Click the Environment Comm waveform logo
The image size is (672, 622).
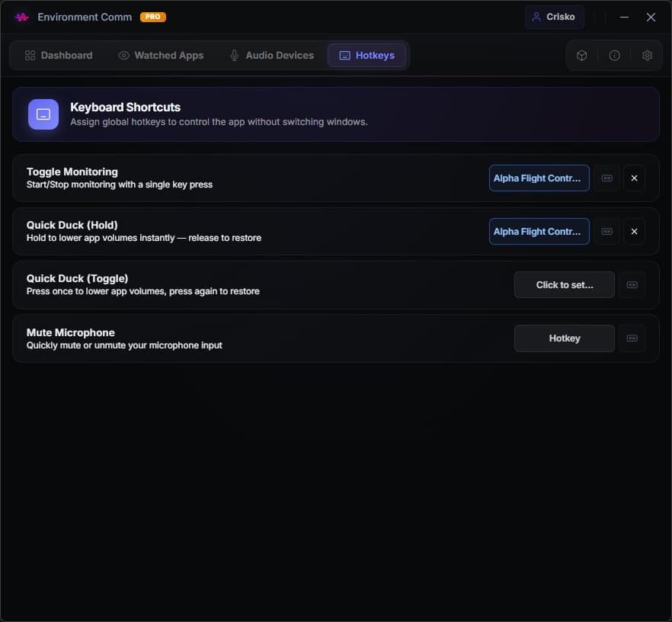point(21,17)
